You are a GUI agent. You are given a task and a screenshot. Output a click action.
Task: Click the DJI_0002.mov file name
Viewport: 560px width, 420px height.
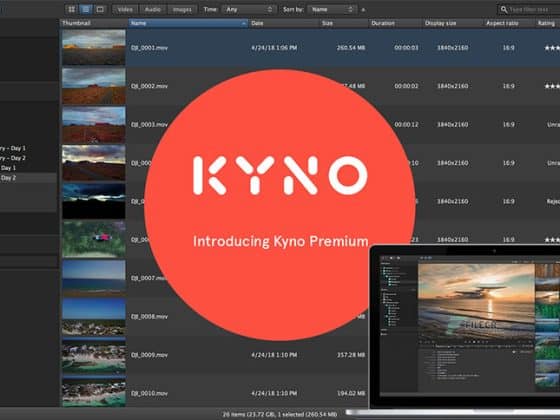149,86
